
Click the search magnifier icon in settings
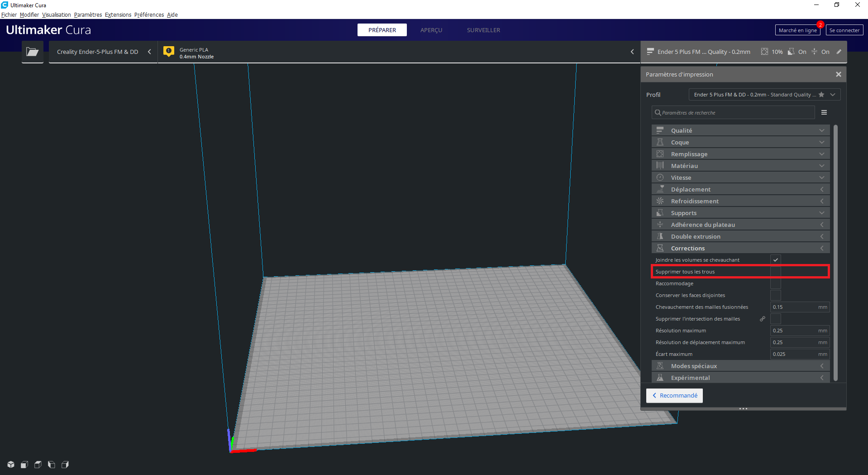[x=658, y=113]
